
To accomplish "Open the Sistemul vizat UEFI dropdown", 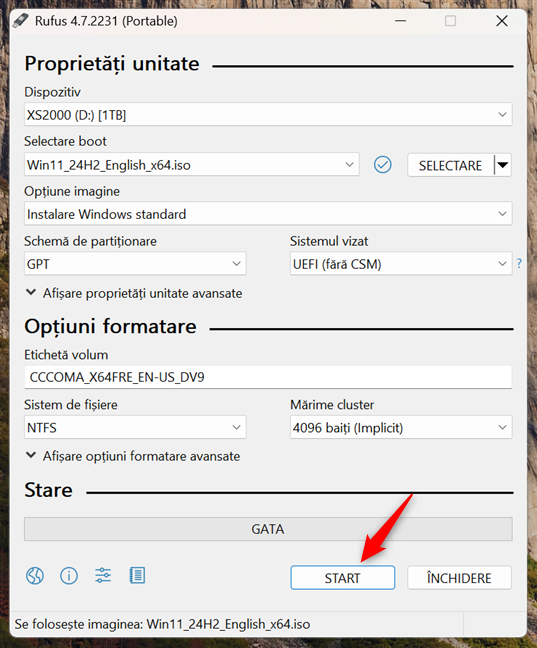I will tap(401, 263).
